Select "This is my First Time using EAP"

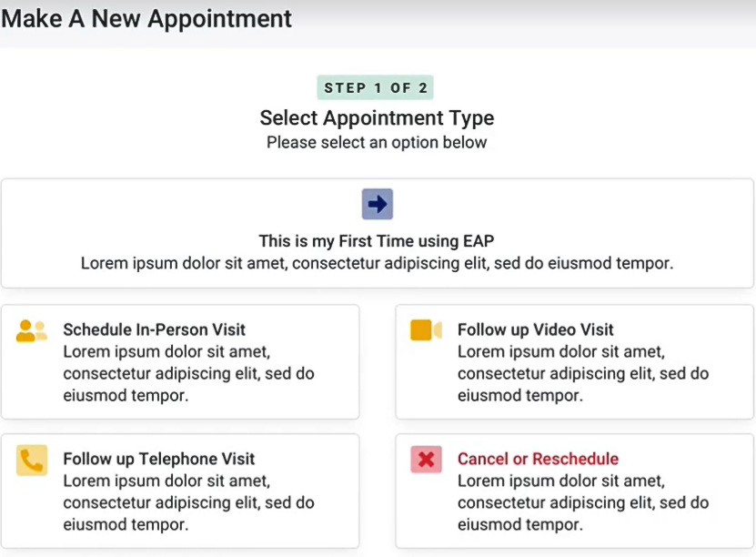point(377,241)
